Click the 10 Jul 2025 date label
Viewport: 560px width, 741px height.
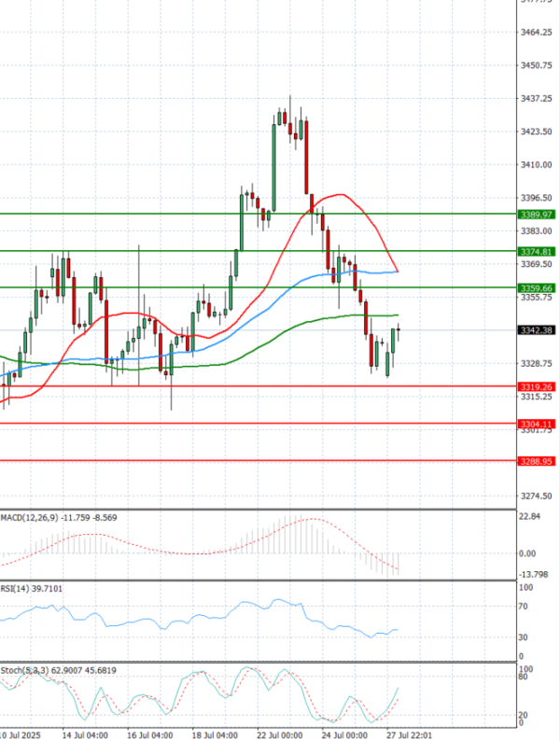21,735
